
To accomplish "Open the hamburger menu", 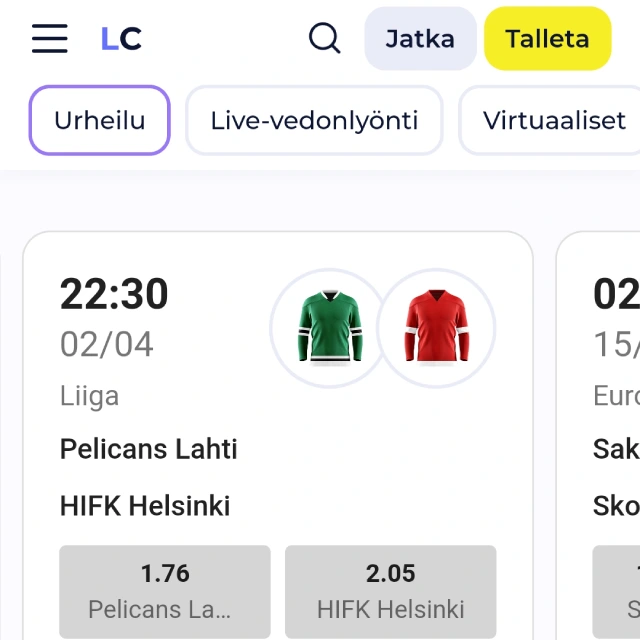I will click(49, 38).
